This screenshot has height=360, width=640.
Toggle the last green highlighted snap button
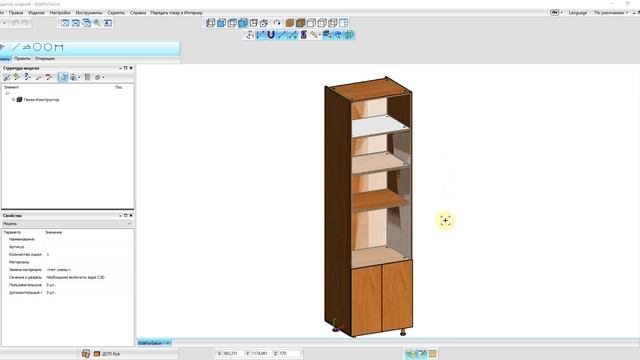[349, 35]
